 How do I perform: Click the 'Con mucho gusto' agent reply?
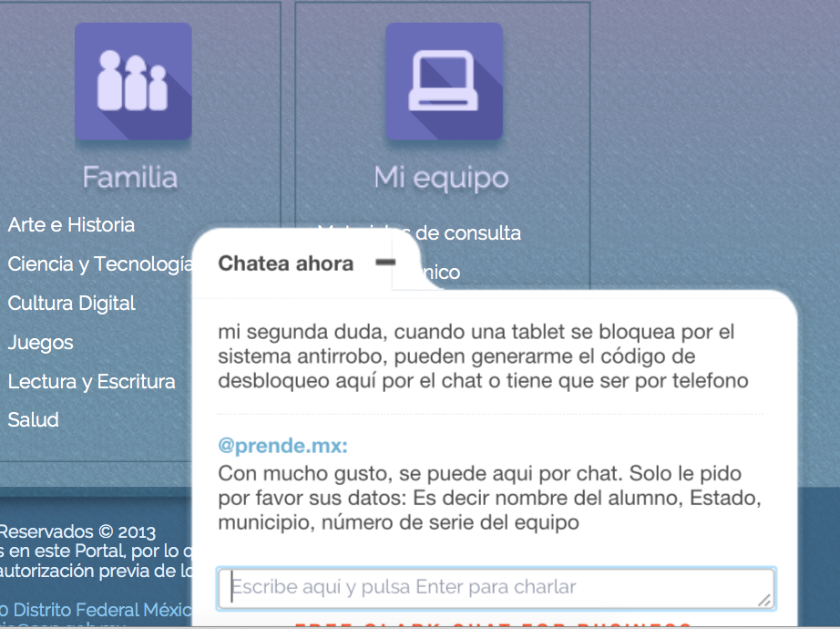(490, 499)
